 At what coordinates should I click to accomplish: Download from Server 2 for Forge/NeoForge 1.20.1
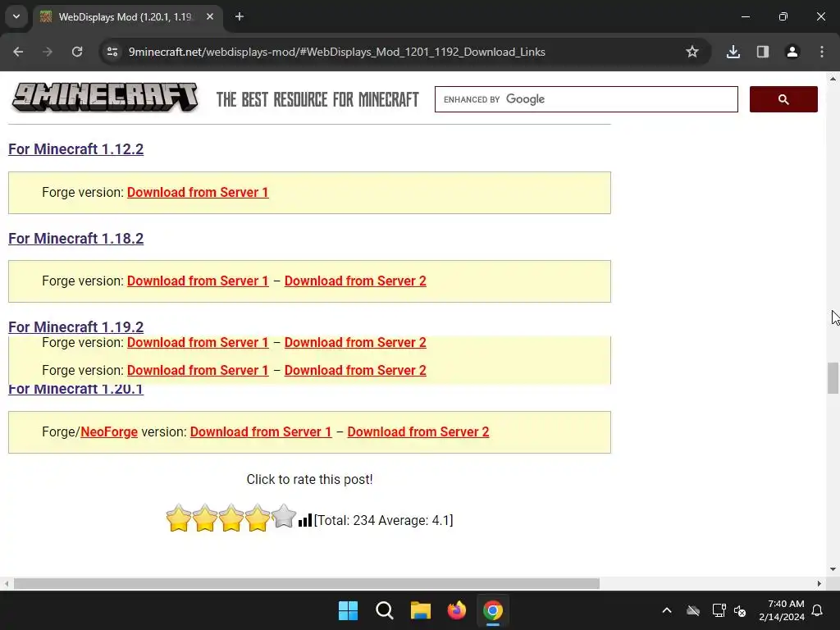click(418, 431)
